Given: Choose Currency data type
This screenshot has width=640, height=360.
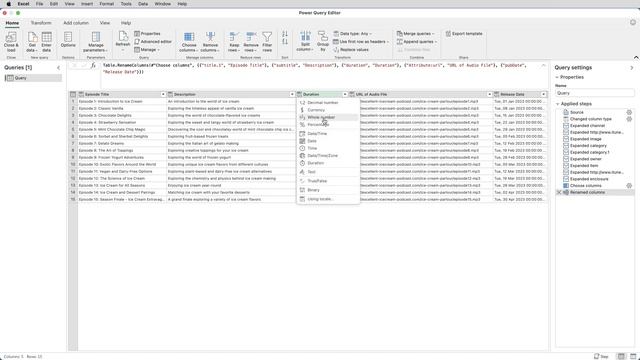Looking at the screenshot, I should pos(328,110).
